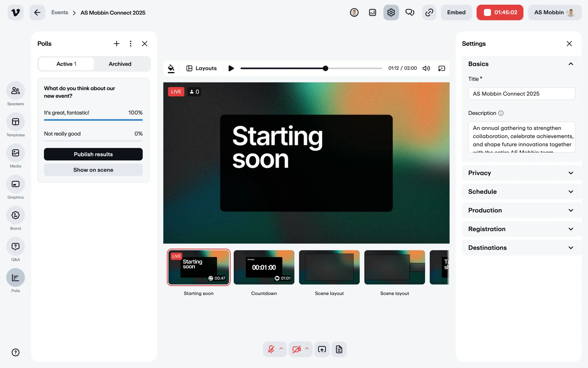Add a new poll with plus icon

click(x=116, y=44)
